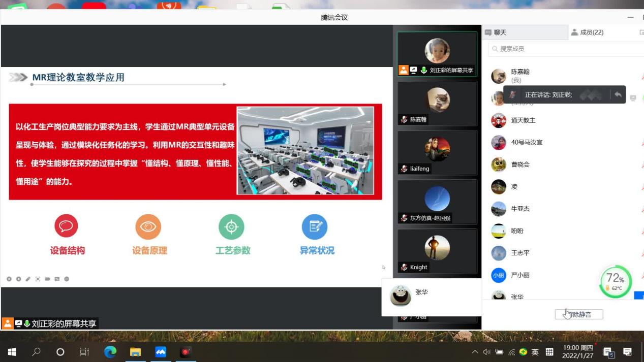This screenshot has width=644, height=362.
Task: Select member 通天教主 in the list
Action: [523, 120]
